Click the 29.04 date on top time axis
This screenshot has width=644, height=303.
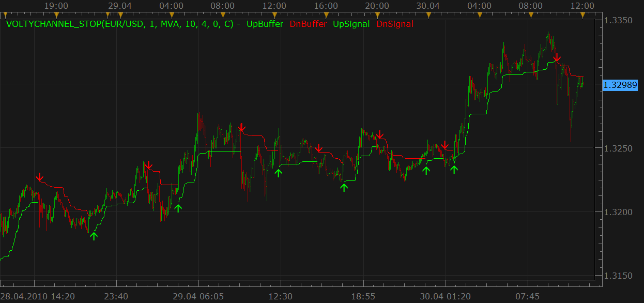pos(120,6)
